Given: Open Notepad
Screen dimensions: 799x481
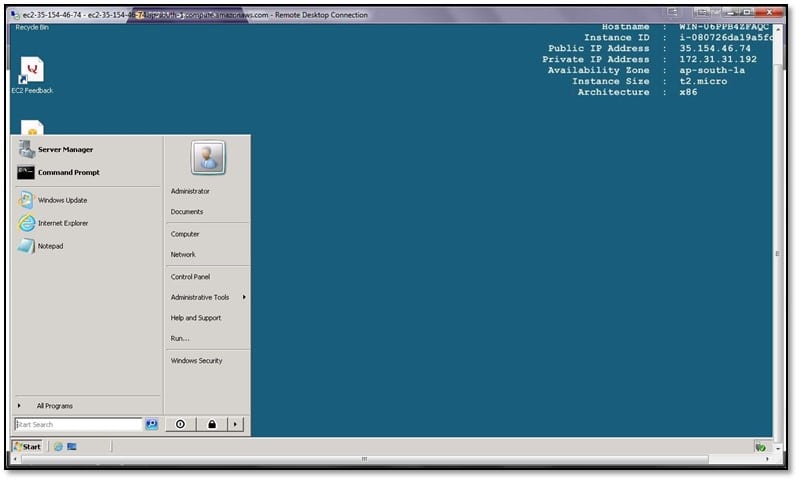Looking at the screenshot, I should pos(50,246).
